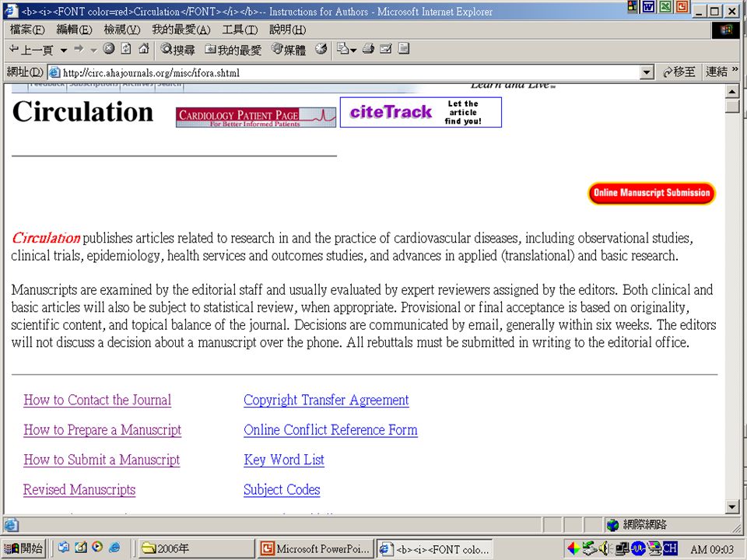Click the Office shortcut bar Word icon
Viewport: 747px width, 560px height.
(x=649, y=7)
